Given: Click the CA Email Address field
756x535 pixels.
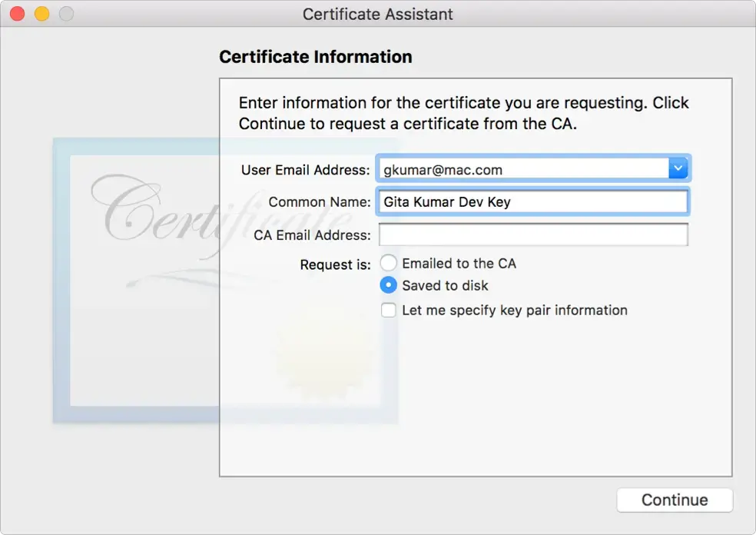Looking at the screenshot, I should (x=533, y=234).
